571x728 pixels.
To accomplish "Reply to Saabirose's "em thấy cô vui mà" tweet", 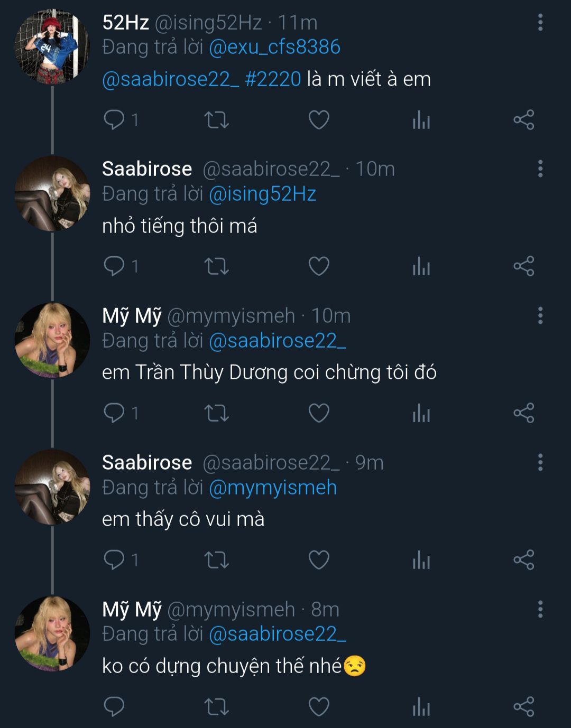I will pyautogui.click(x=114, y=559).
